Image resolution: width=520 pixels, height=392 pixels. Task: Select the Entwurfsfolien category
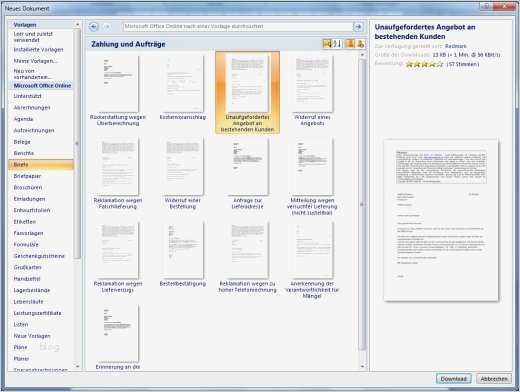pos(32,210)
